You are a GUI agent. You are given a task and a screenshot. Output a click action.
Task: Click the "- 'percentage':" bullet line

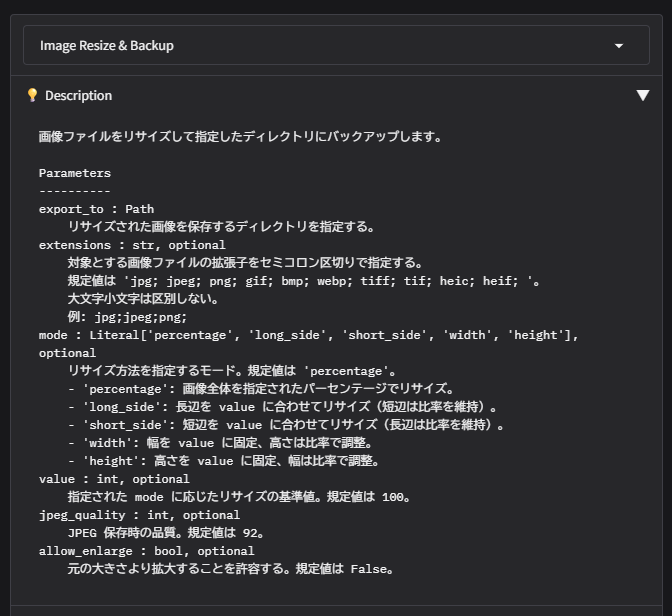coord(261,389)
